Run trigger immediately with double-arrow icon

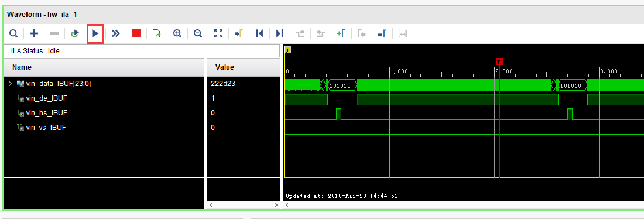pos(116,34)
